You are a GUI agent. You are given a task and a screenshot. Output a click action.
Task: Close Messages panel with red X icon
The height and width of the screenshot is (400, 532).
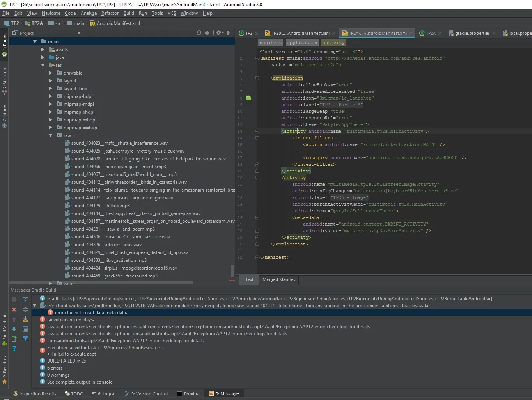tap(14, 309)
